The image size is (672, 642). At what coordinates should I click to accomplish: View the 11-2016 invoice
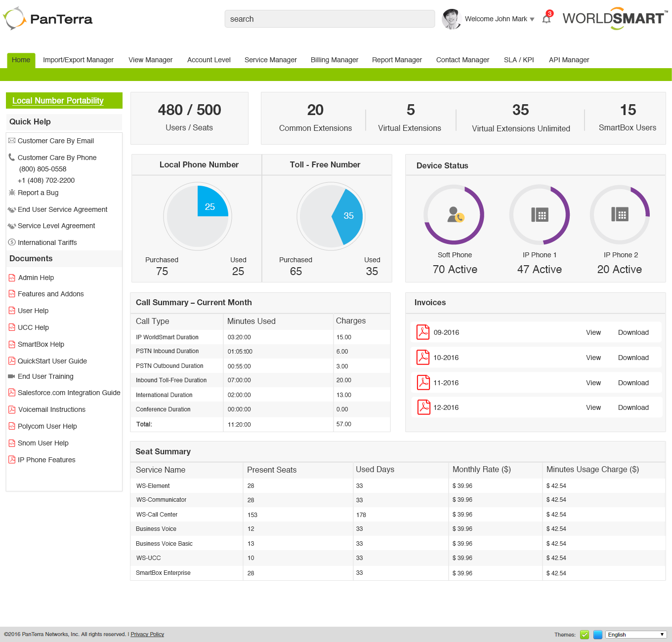pos(593,382)
